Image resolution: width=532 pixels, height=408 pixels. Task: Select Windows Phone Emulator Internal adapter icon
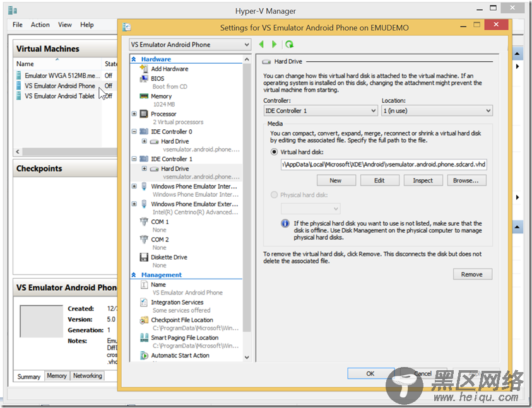[144, 186]
